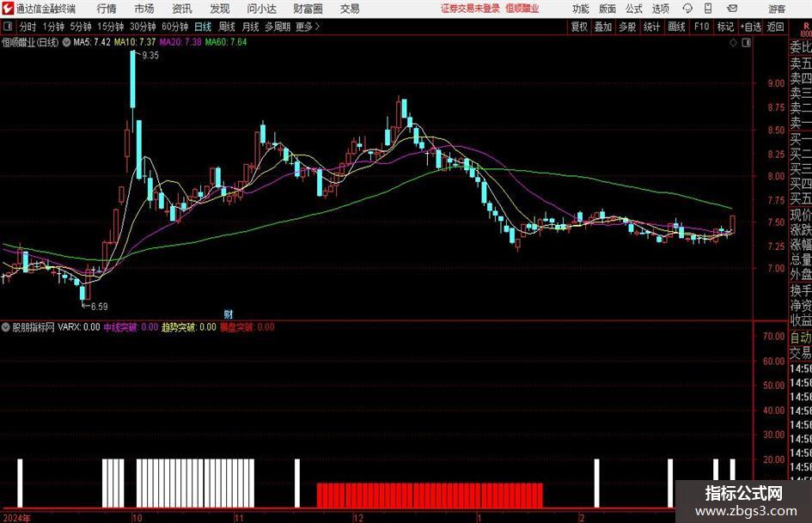812x523 pixels.
Task: Toggle the left sidebar panel icon
Action: click(x=7, y=27)
